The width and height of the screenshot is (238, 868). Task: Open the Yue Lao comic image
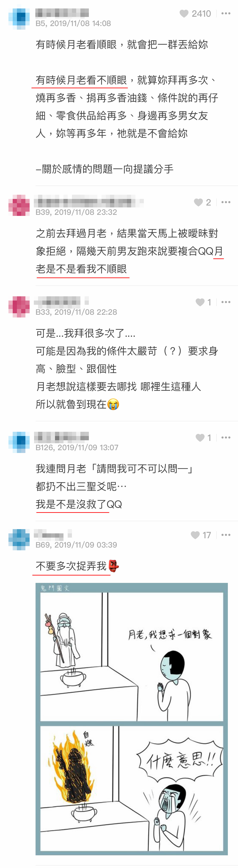point(132,719)
